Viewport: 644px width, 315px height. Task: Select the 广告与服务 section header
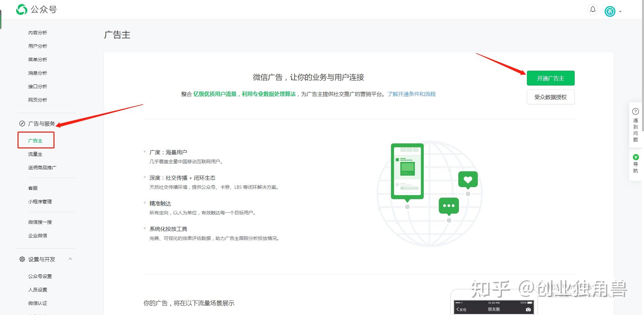[x=42, y=124]
